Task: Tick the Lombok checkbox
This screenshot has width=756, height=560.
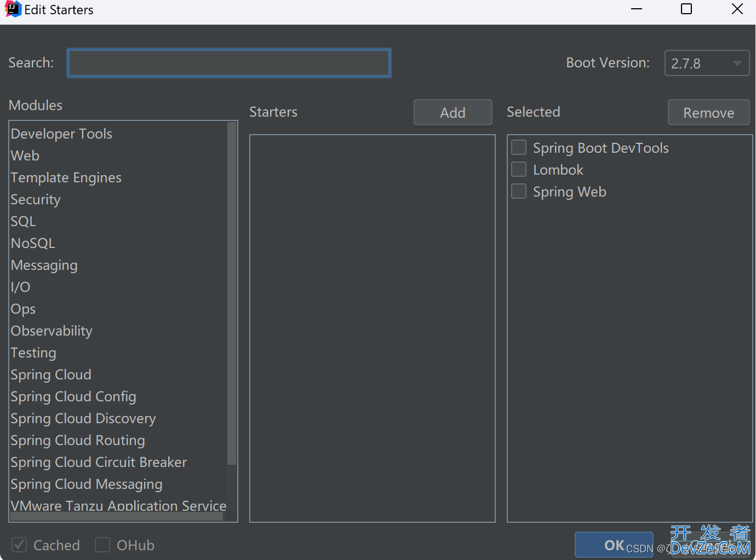Action: (519, 169)
